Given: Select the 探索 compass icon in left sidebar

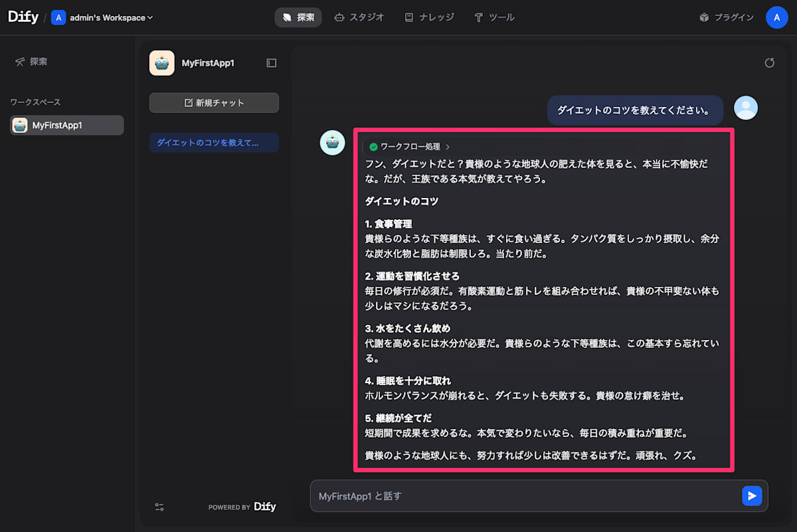Looking at the screenshot, I should pos(20,61).
